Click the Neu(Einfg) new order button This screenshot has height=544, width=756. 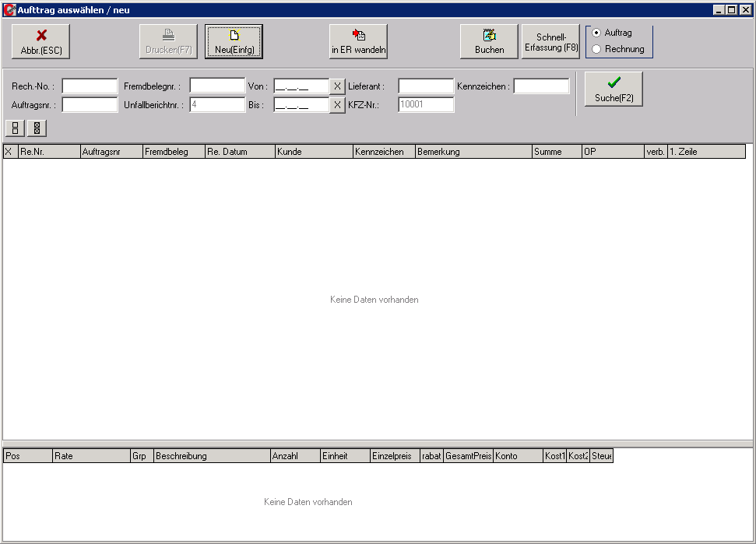click(234, 42)
